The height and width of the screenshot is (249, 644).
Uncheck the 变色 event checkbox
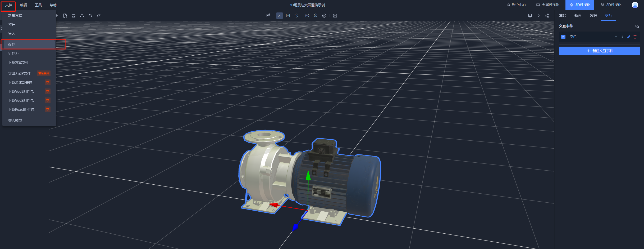click(563, 37)
